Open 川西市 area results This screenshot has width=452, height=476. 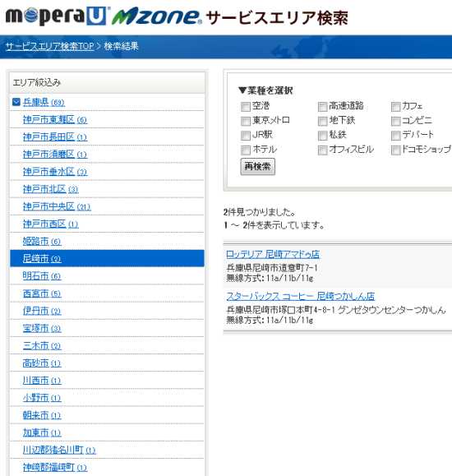(x=42, y=381)
